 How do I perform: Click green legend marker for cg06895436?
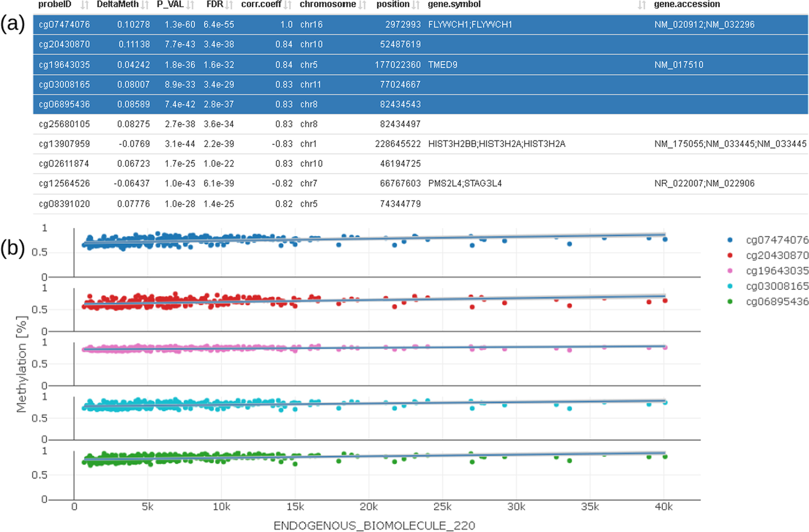[x=730, y=301]
